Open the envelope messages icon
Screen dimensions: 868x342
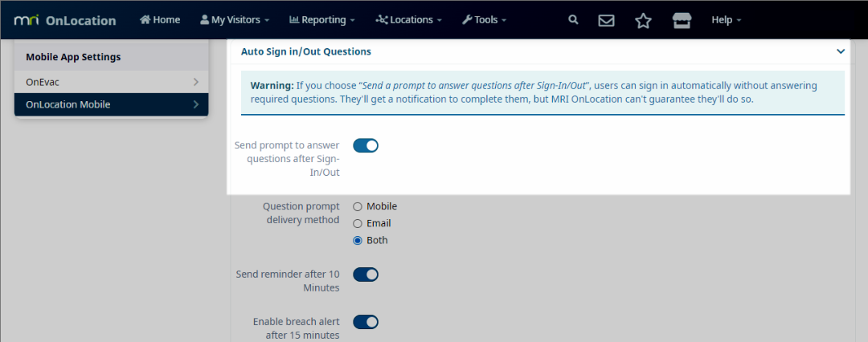click(x=607, y=20)
